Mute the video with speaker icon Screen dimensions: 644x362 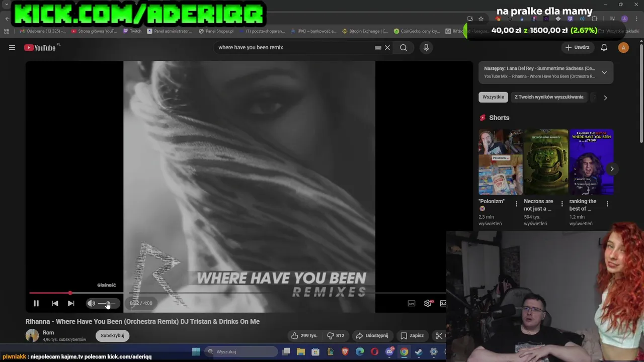[91, 303]
